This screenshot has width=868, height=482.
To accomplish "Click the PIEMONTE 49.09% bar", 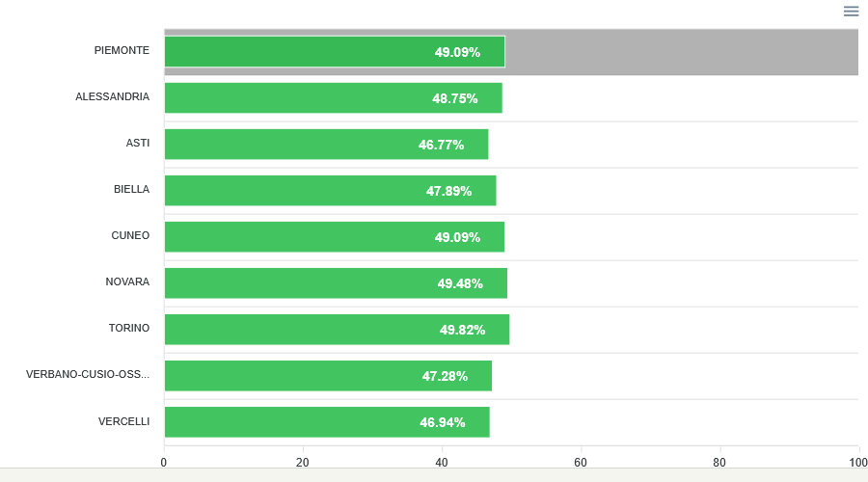I will (334, 52).
